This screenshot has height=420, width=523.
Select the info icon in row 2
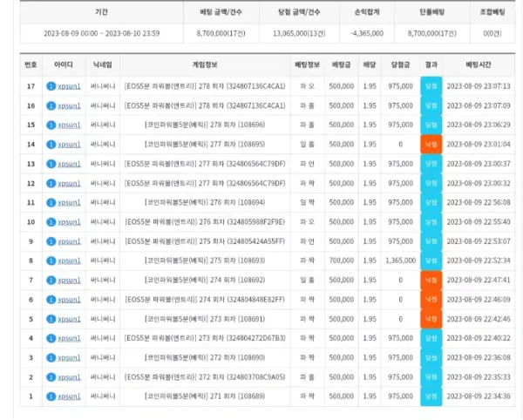51,377
